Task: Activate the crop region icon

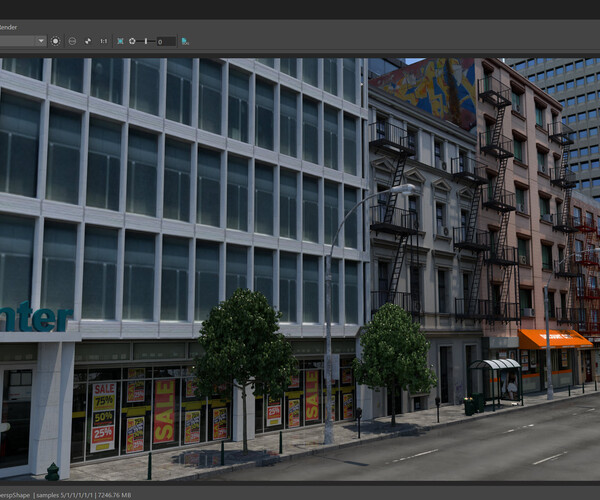Action: pos(72,41)
